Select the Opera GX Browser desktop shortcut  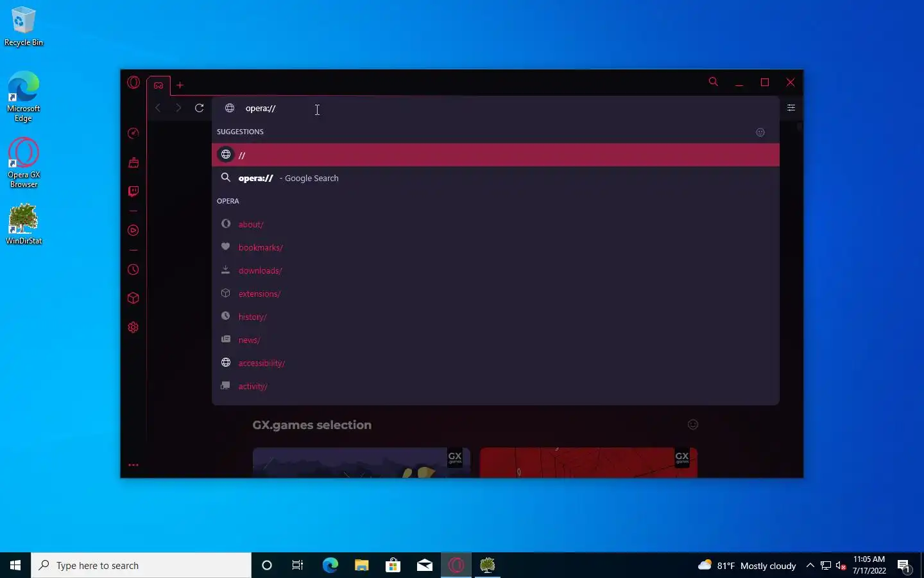(24, 163)
